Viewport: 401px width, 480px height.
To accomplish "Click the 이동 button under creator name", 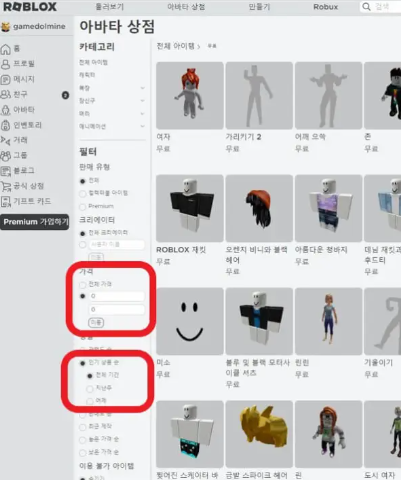I will [x=96, y=257].
